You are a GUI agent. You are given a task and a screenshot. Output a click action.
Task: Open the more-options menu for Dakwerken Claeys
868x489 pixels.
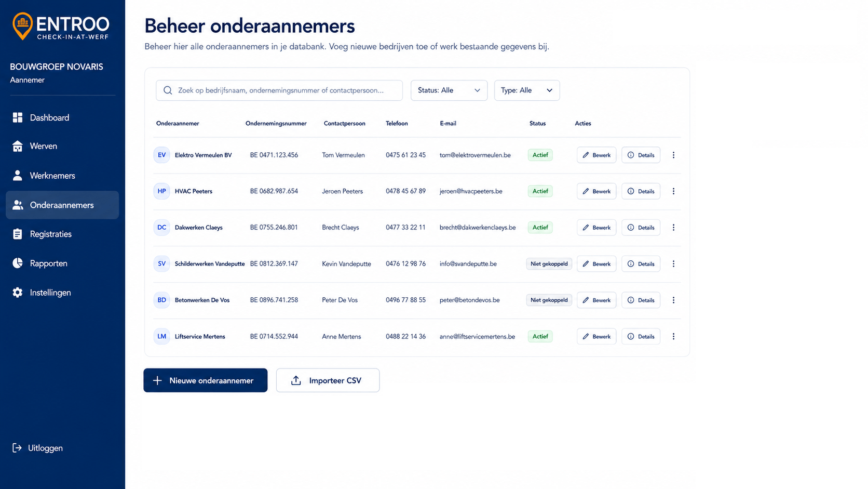coord(673,228)
